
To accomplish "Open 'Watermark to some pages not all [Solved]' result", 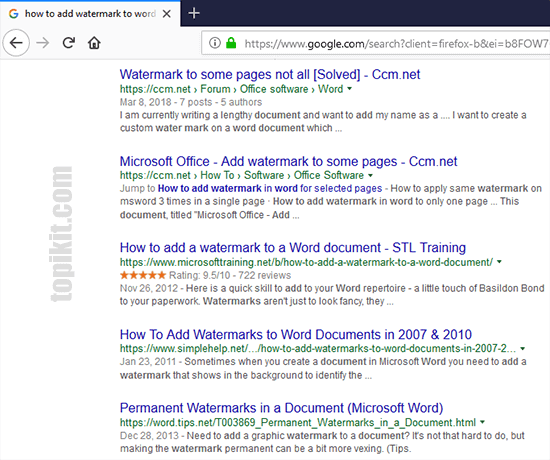I will (270, 74).
